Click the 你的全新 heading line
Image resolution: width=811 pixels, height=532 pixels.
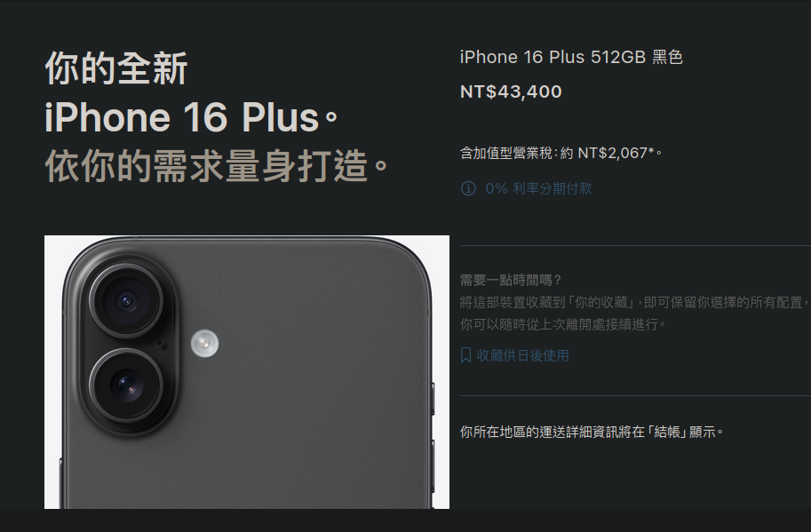pyautogui.click(x=116, y=68)
